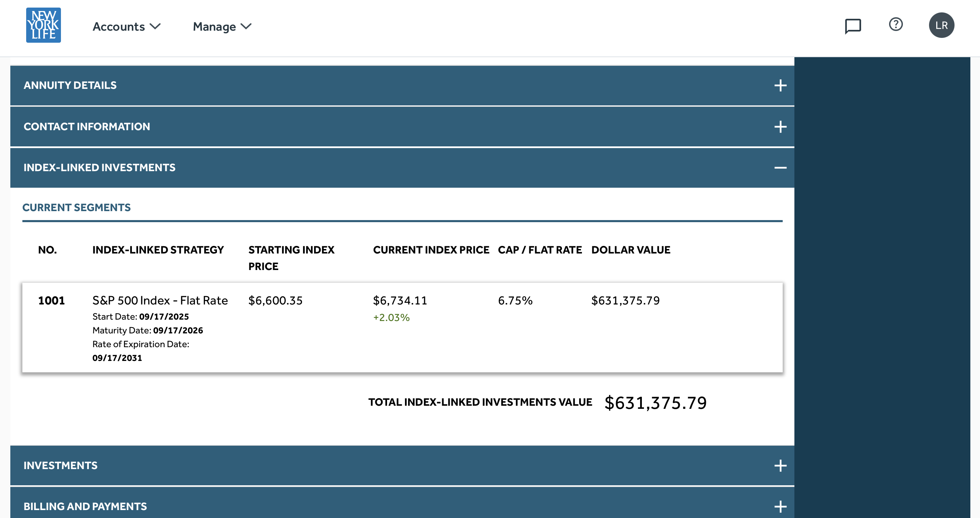
Task: Open the chat messaging icon
Action: (853, 26)
